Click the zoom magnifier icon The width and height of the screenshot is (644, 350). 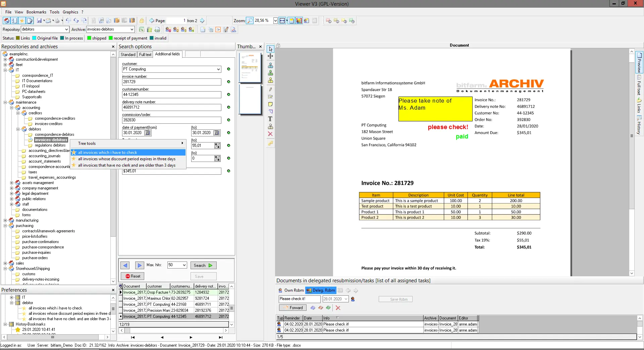(250, 21)
